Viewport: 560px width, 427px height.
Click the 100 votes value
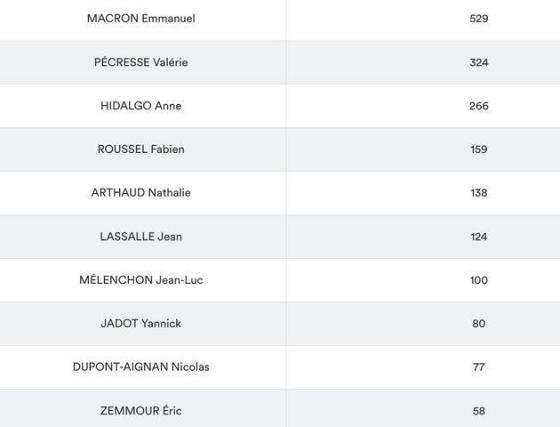tap(479, 280)
